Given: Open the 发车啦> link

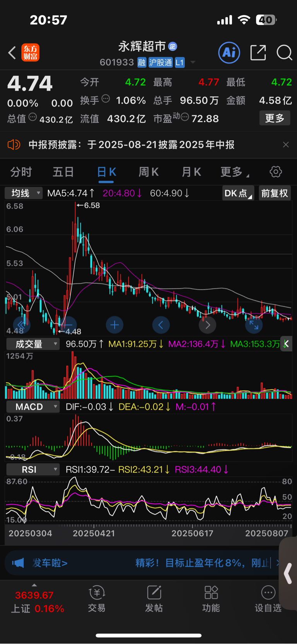Looking at the screenshot, I should point(50,563).
